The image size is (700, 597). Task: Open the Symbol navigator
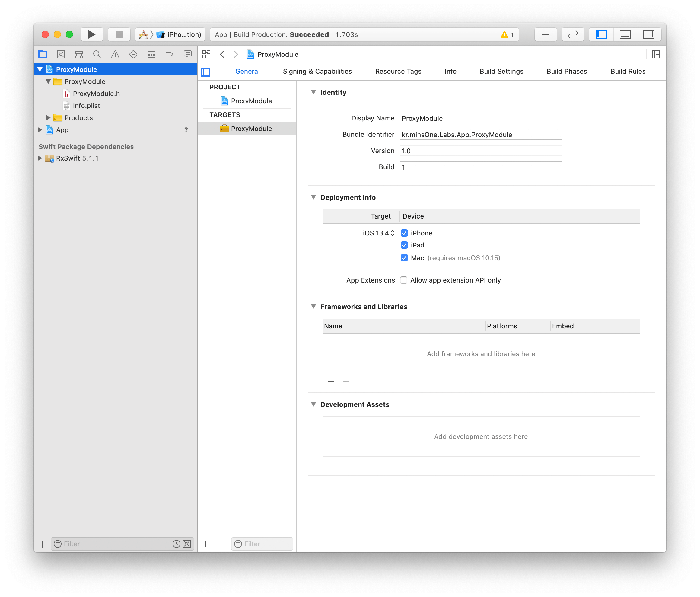pos(79,54)
